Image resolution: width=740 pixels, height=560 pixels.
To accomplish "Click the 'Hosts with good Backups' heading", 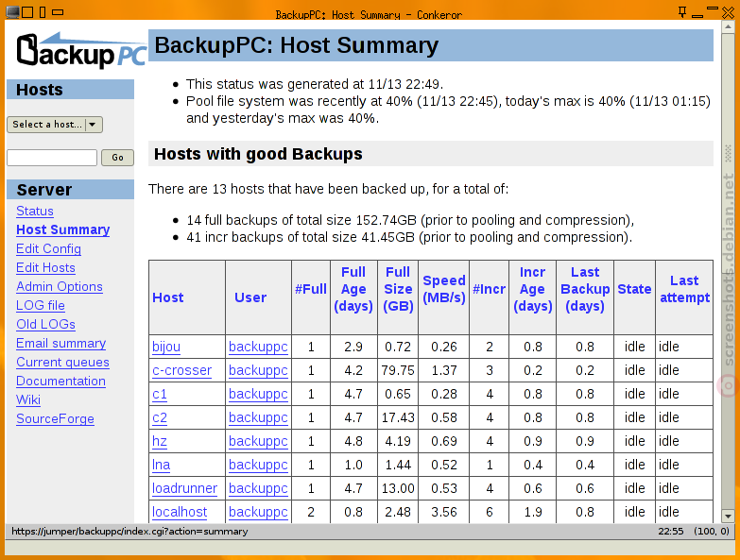I will (258, 154).
